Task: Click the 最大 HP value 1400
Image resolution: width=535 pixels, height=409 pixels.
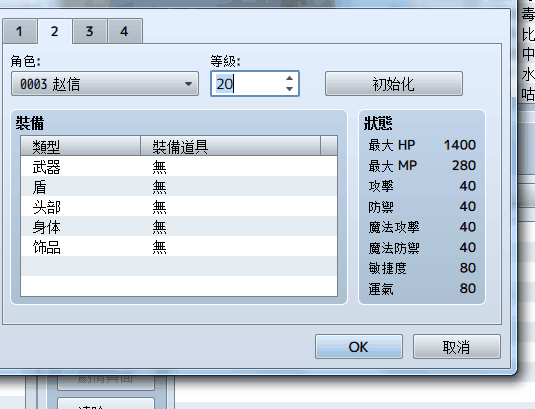Action: pos(460,145)
